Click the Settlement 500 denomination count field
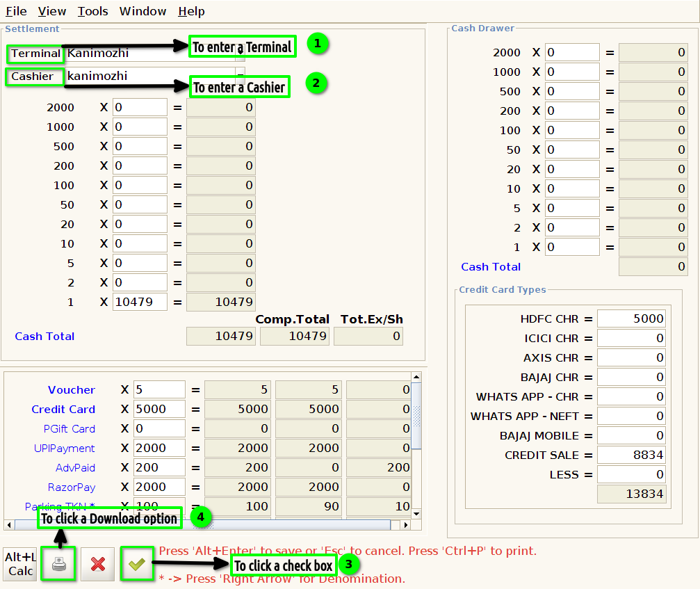This screenshot has height=589, width=700. (140, 146)
